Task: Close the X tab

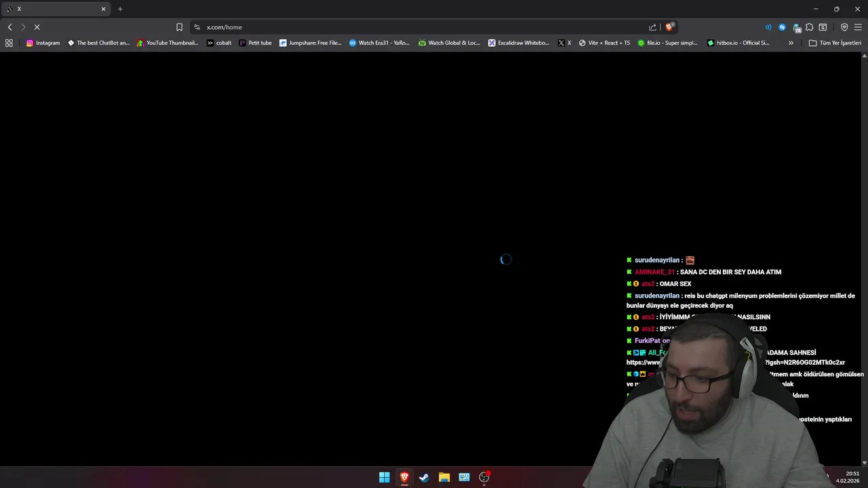Action: (104, 9)
